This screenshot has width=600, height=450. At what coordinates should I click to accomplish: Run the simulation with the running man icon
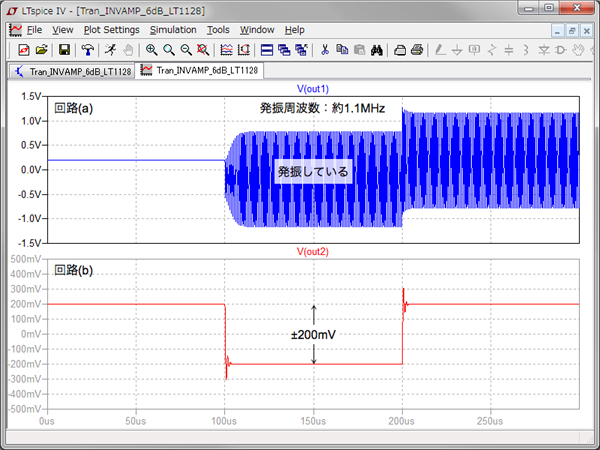pyautogui.click(x=111, y=49)
